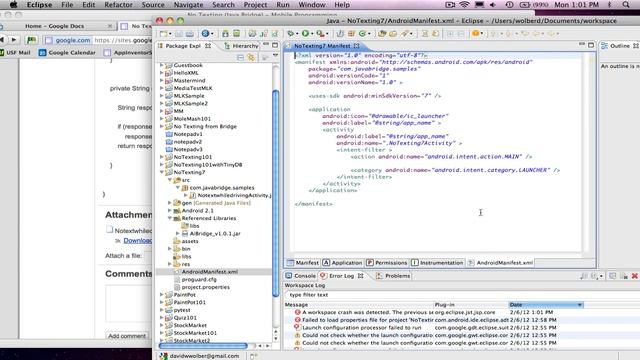Collapse the NoTexting7 project
Viewport: 640px width, 360px height.
(x=162, y=172)
